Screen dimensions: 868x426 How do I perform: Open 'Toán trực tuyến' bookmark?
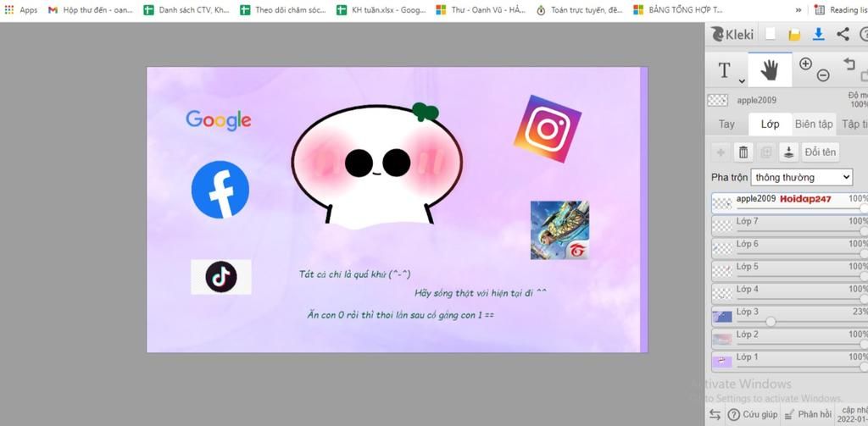579,10
